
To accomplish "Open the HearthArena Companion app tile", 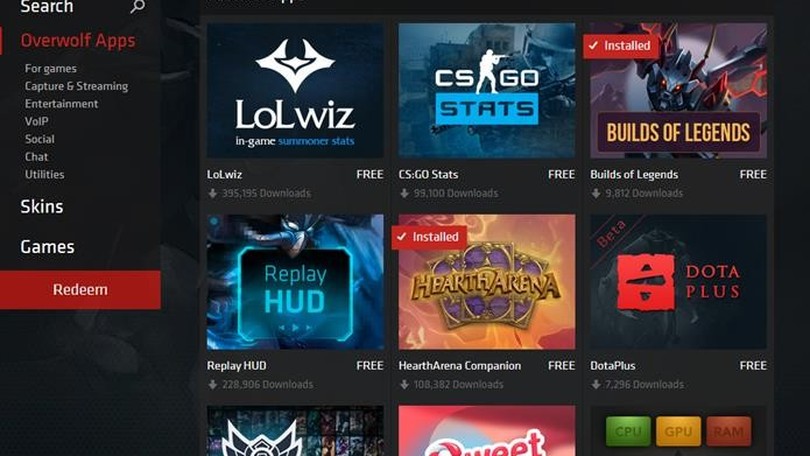I will pos(487,282).
